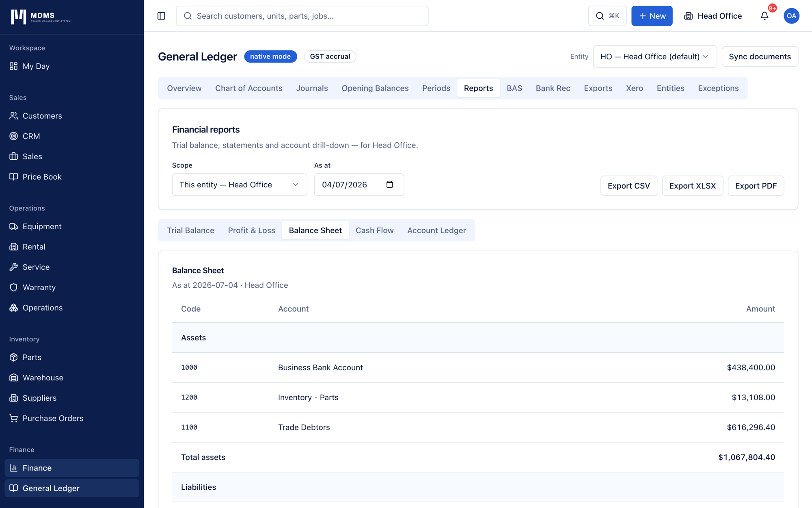
Task: Click the native mode badge
Action: tap(270, 56)
